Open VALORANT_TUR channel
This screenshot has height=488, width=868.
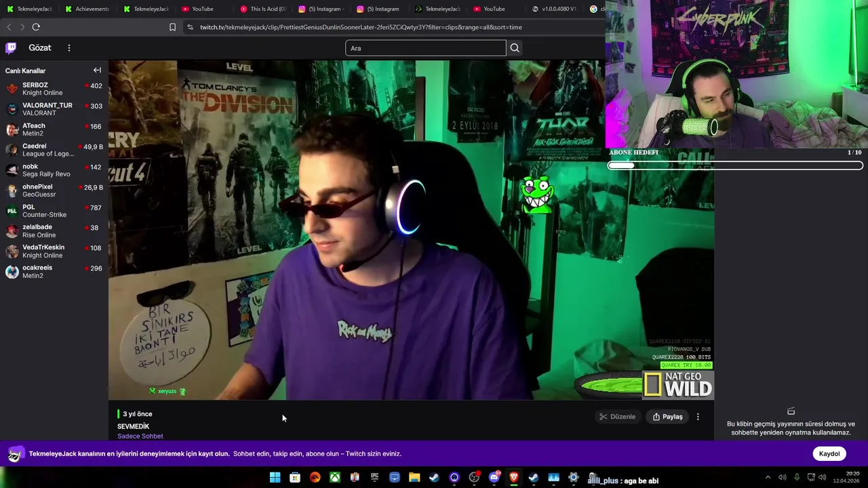coord(54,109)
